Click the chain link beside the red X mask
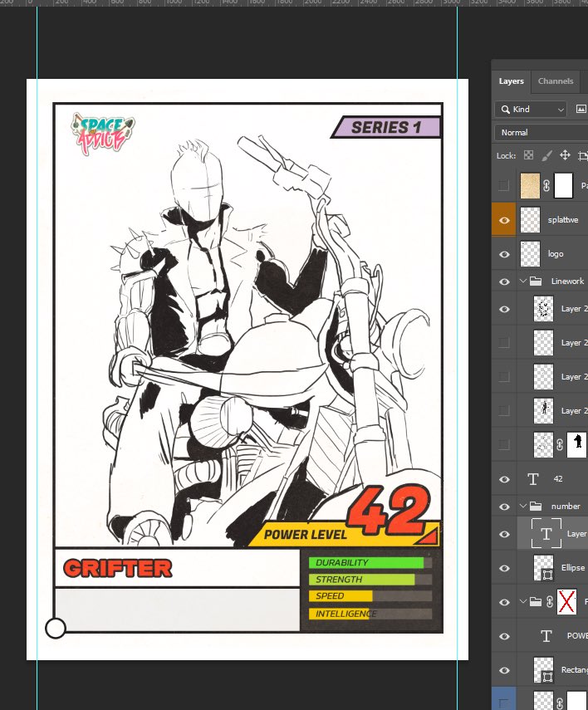 (x=550, y=602)
